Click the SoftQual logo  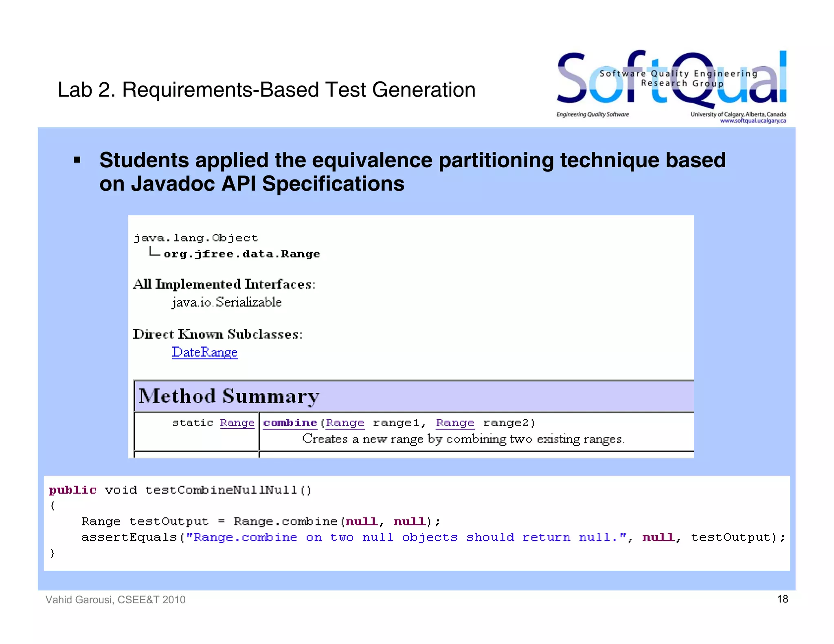pyautogui.click(x=672, y=87)
